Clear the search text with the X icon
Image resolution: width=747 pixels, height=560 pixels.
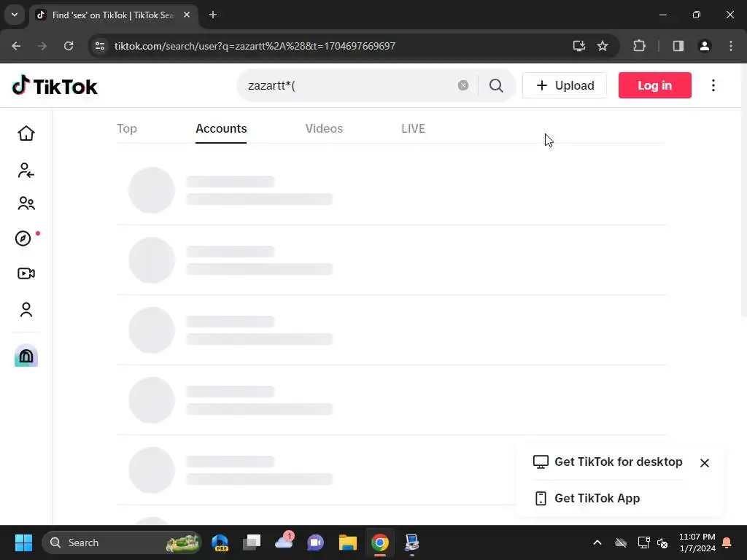[463, 85]
